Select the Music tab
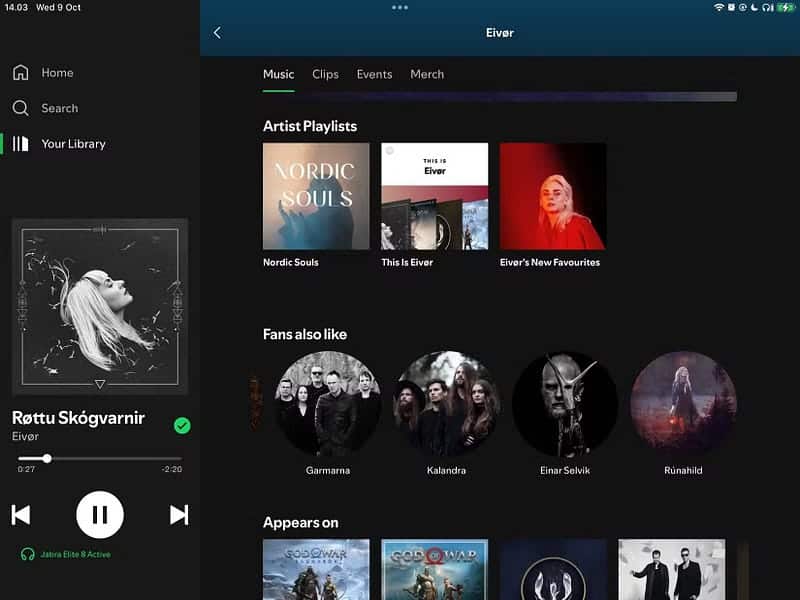800x600 pixels. click(x=278, y=74)
